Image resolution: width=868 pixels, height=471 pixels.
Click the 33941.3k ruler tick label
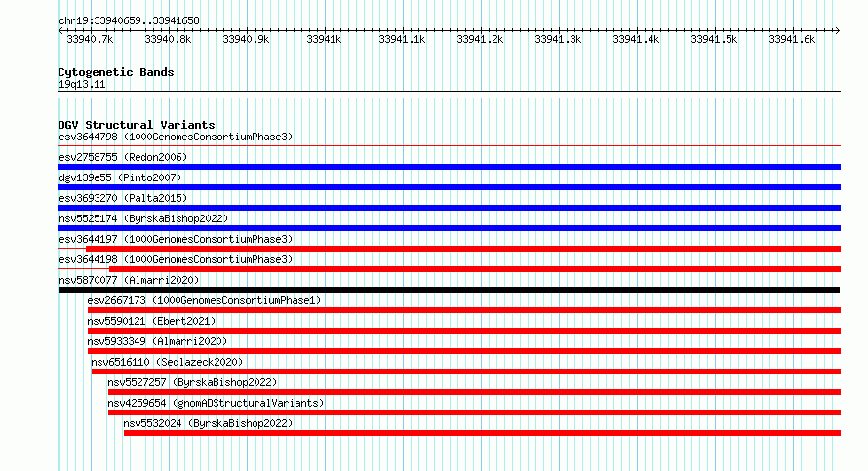558,39
